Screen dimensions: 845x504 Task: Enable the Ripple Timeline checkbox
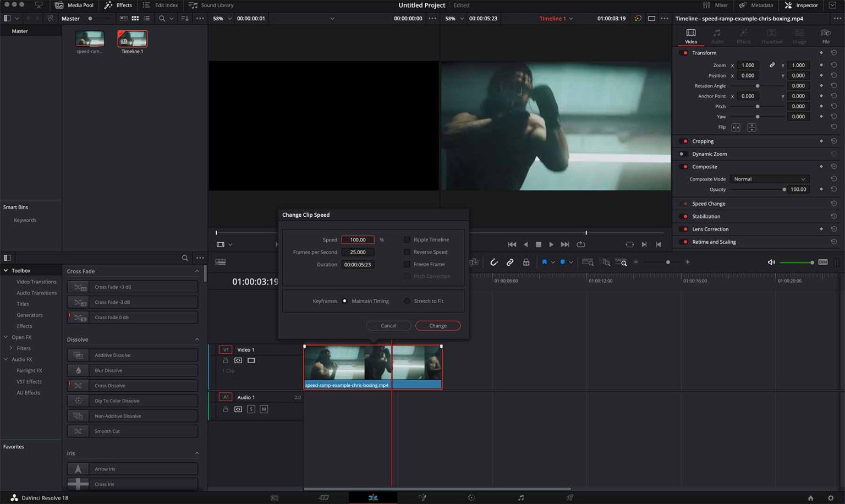[x=407, y=239]
